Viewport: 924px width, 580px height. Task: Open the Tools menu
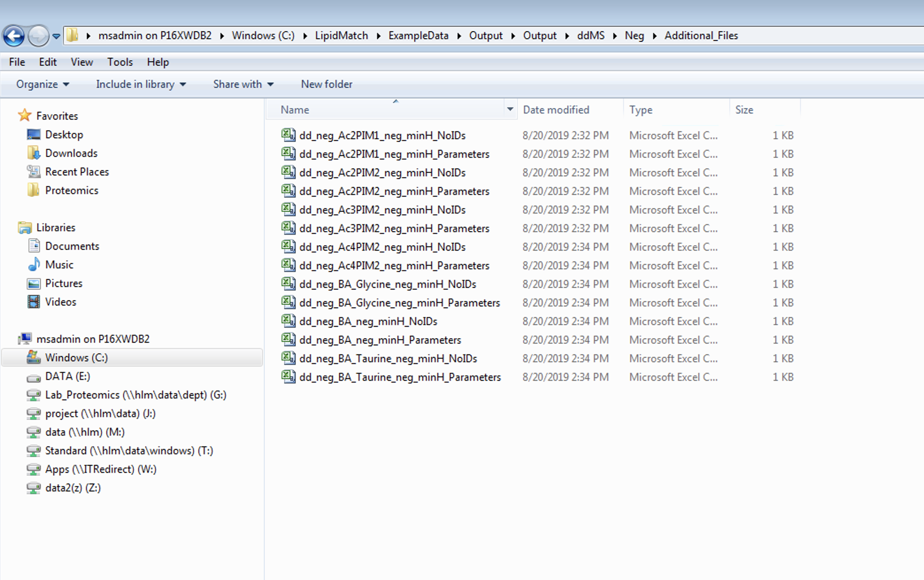click(x=119, y=62)
